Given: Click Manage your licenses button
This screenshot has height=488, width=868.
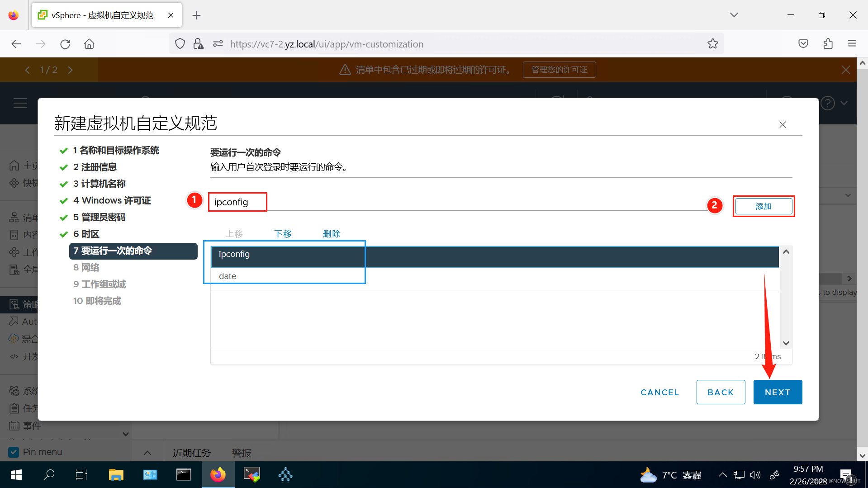Looking at the screenshot, I should coord(559,70).
